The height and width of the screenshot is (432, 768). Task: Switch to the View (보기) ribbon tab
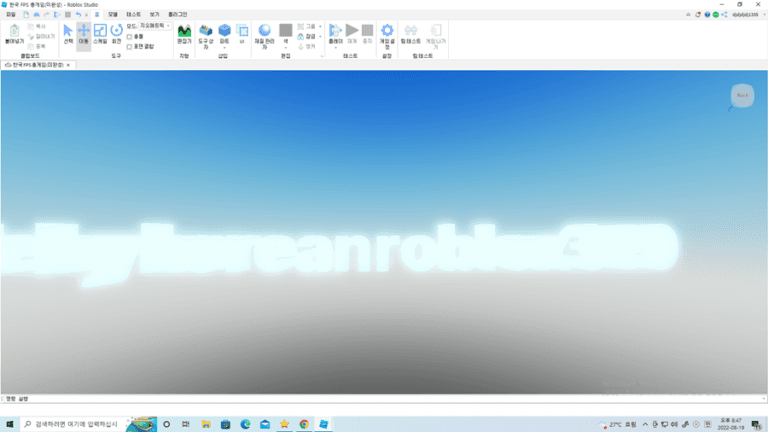[154, 14]
